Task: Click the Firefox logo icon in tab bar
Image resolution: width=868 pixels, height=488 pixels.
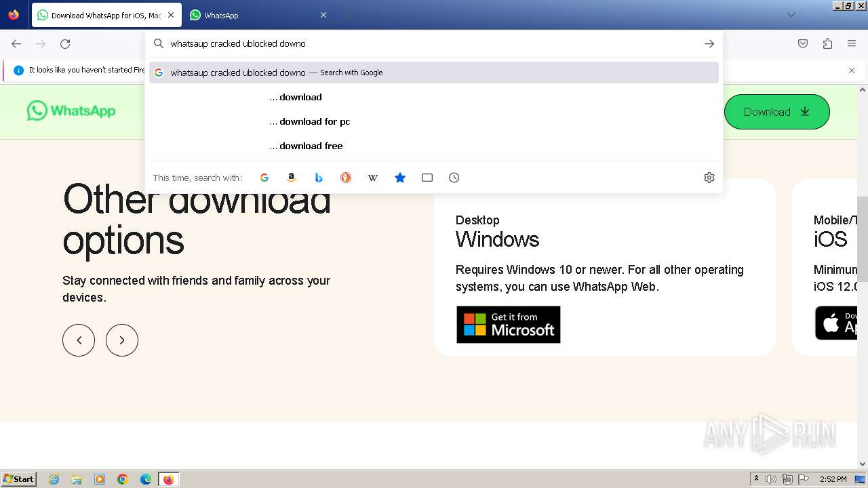Action: (x=14, y=14)
